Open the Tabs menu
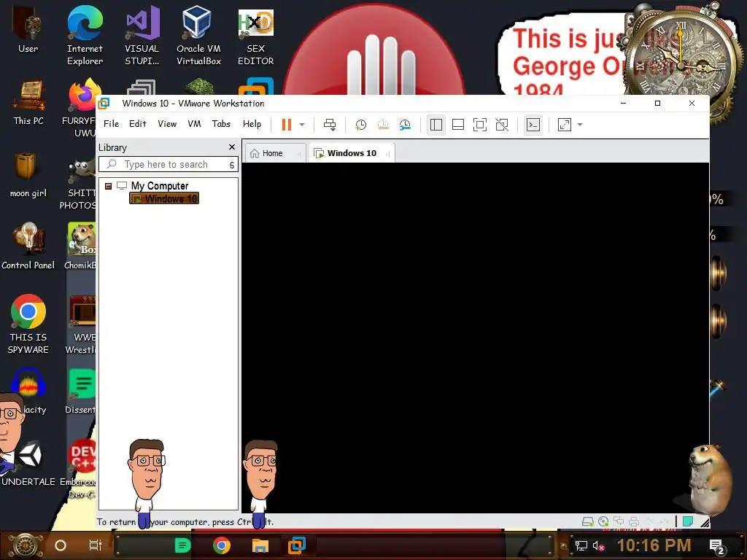The image size is (747, 560). coord(221,124)
